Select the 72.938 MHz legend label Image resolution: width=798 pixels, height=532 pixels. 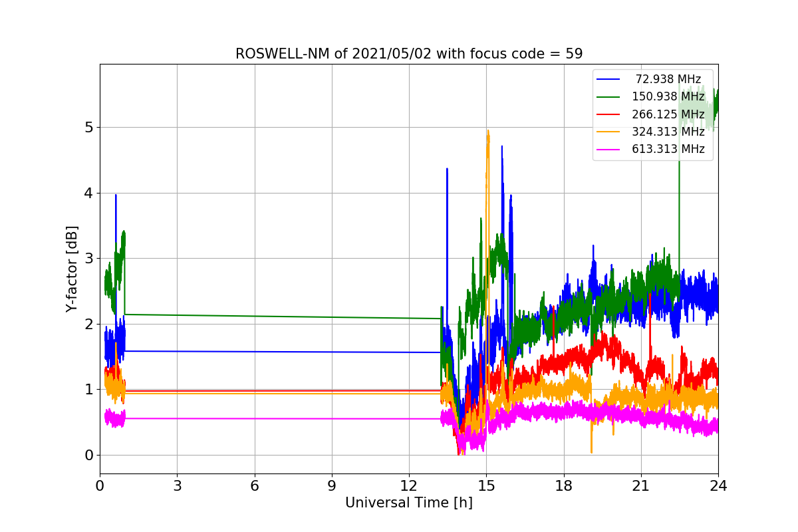668,79
